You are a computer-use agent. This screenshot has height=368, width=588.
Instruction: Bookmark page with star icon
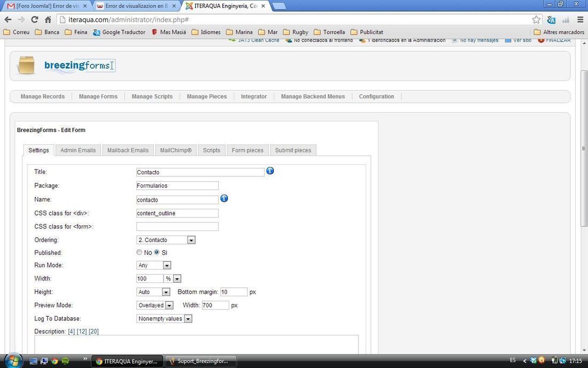[536, 19]
